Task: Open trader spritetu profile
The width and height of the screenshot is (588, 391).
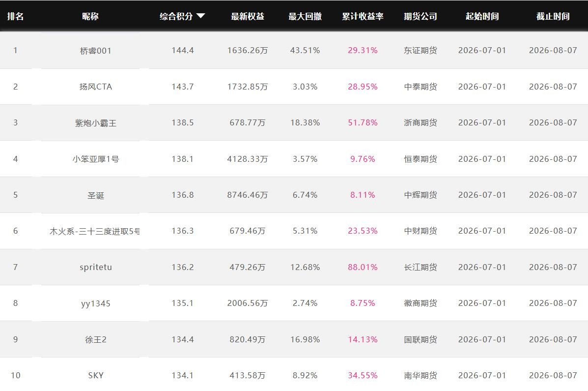Action: tap(96, 268)
